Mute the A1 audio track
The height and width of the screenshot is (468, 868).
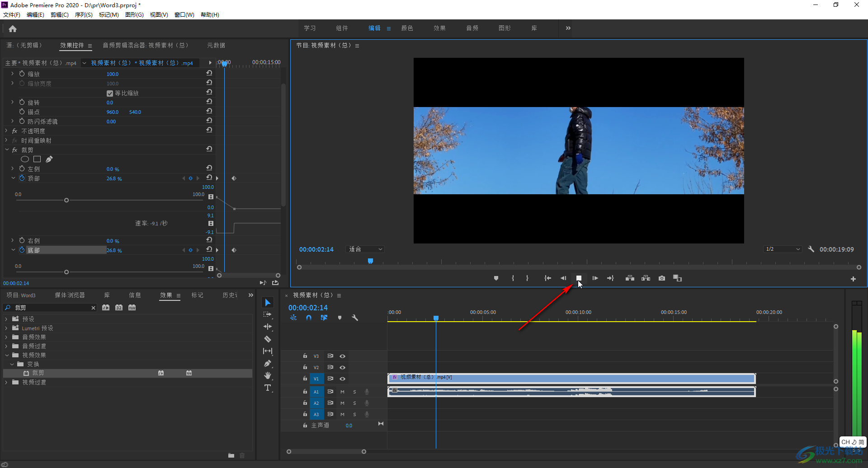pos(342,392)
